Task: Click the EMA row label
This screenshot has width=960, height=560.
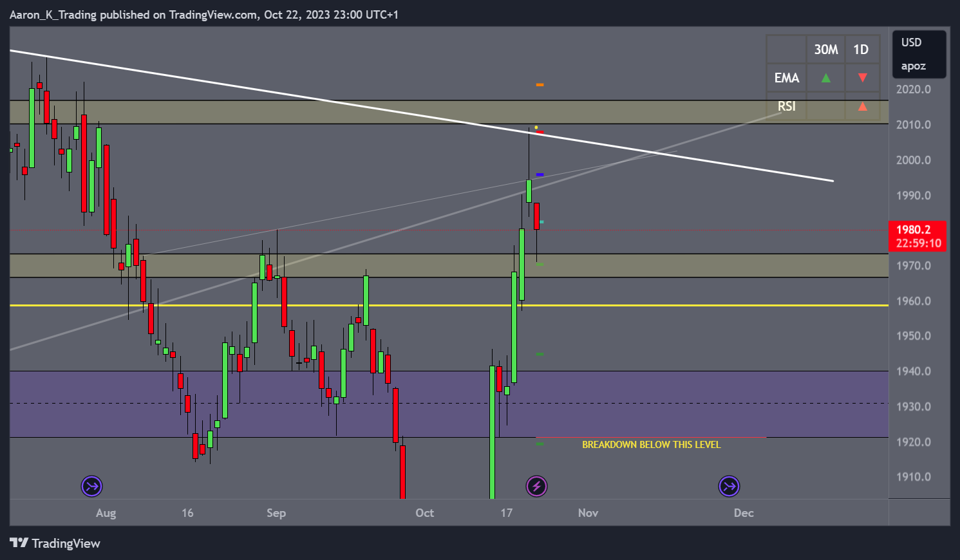Action: pyautogui.click(x=786, y=78)
